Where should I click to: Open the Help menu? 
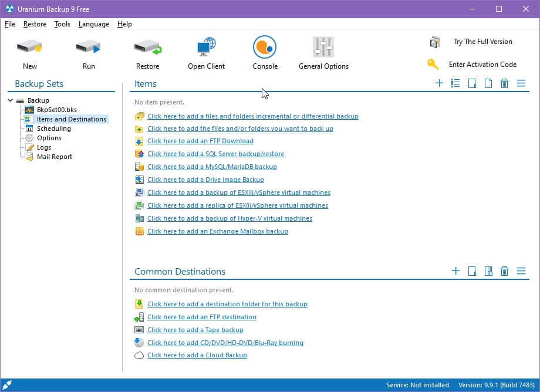click(x=124, y=24)
